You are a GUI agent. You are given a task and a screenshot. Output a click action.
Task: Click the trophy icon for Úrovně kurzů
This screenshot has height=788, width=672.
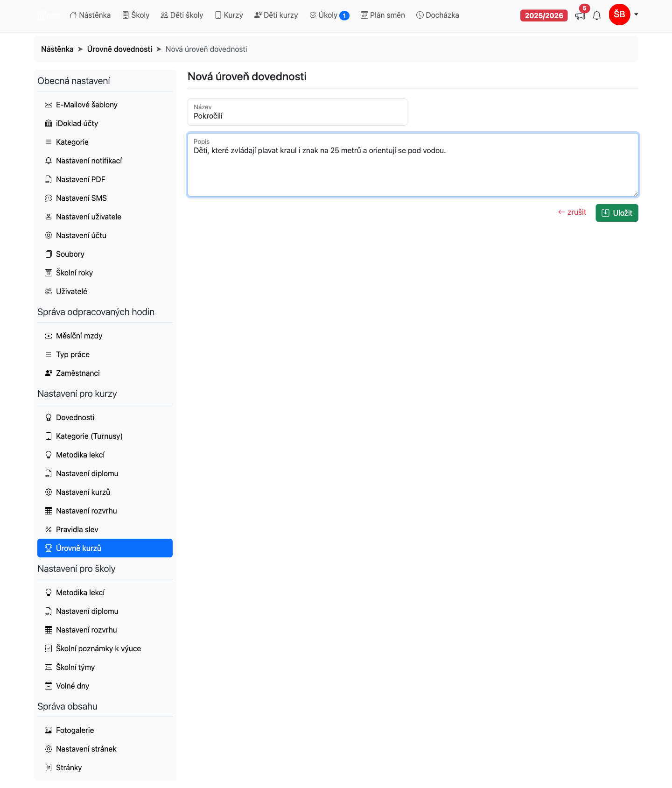[x=49, y=548]
